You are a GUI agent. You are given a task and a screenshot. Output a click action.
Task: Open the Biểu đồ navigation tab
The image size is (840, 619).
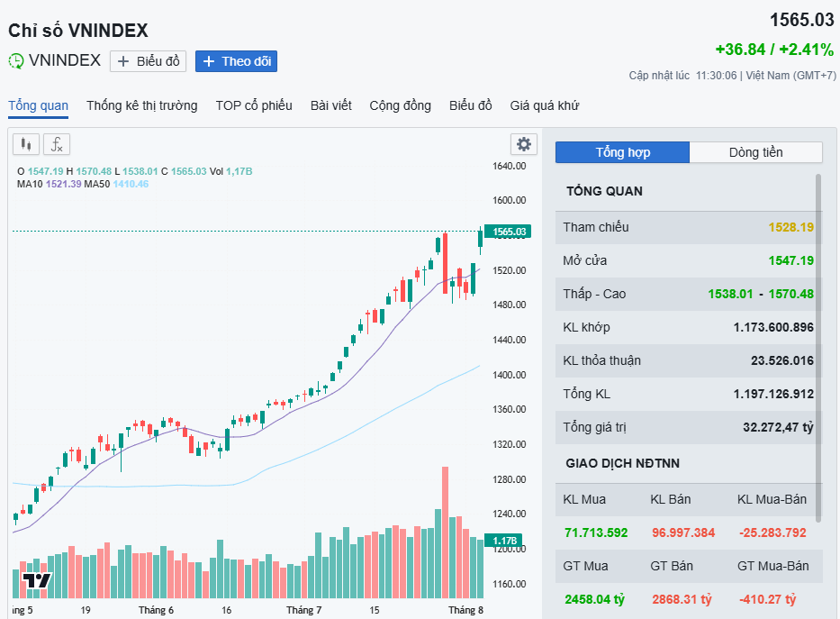[x=470, y=105]
